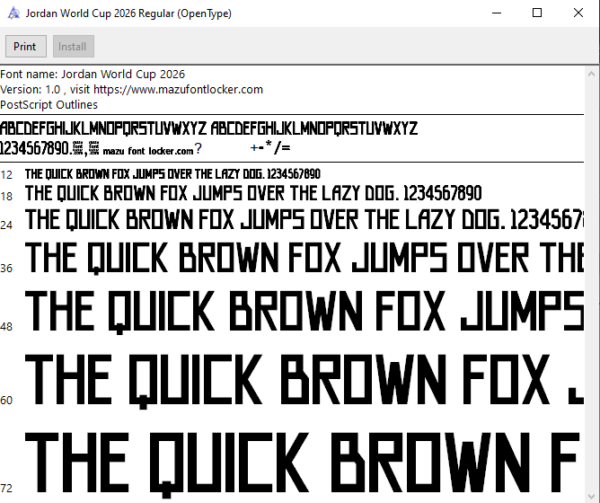Click the 48-point quick brown fox sample
This screenshot has width=600, height=503.
[304, 312]
